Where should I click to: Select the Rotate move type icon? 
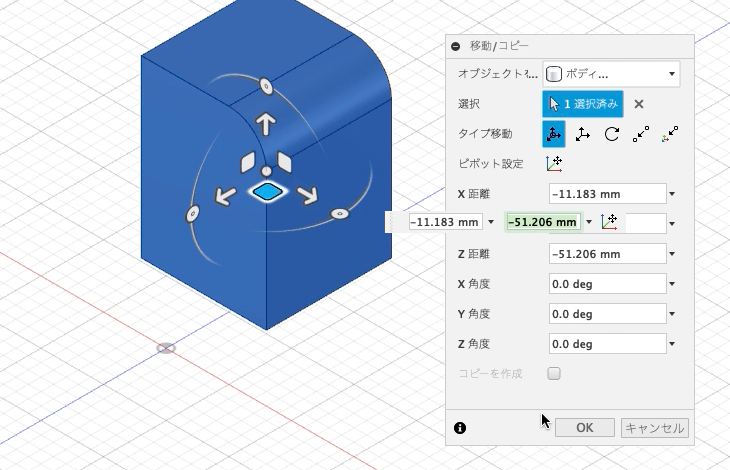point(612,134)
